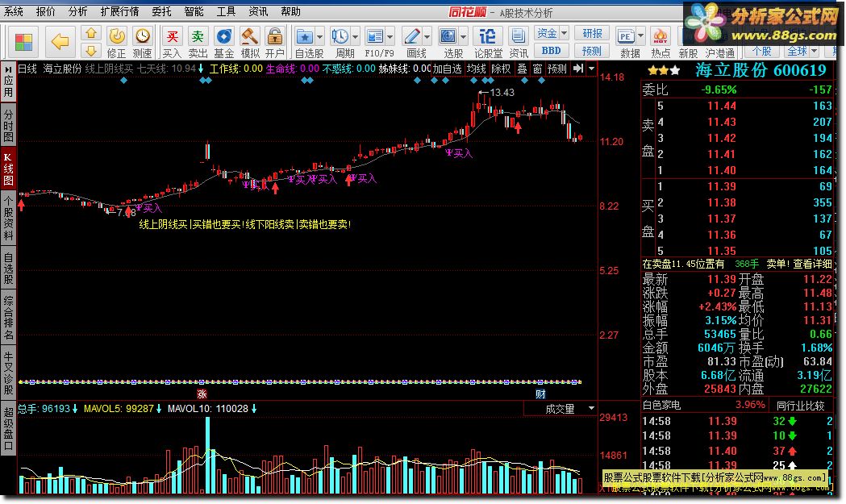The image size is (846, 504).
Task: Open the 同行业比较 link
Action: click(800, 406)
